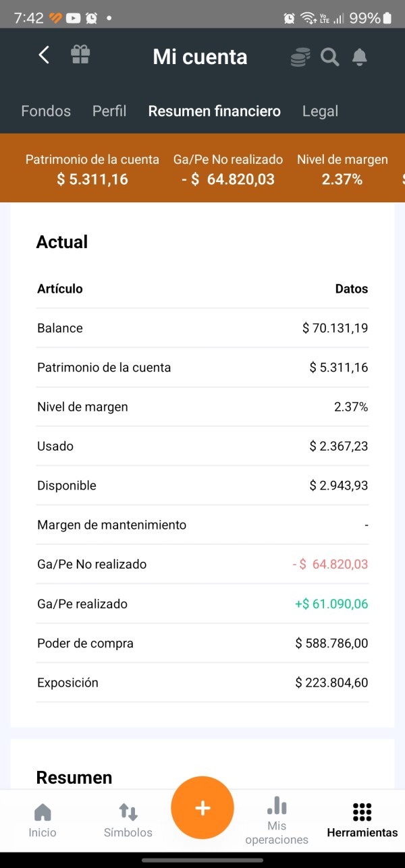Viewport: 405px width, 868px height.
Task: Open the Legal tab
Action: click(x=320, y=111)
